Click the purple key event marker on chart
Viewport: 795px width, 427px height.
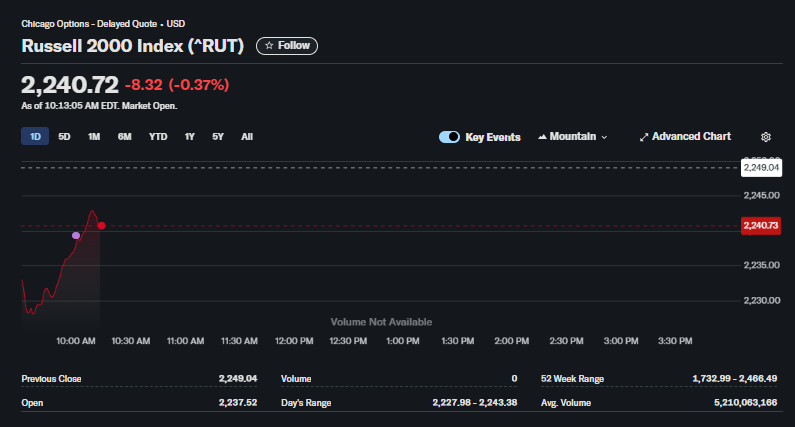76,235
